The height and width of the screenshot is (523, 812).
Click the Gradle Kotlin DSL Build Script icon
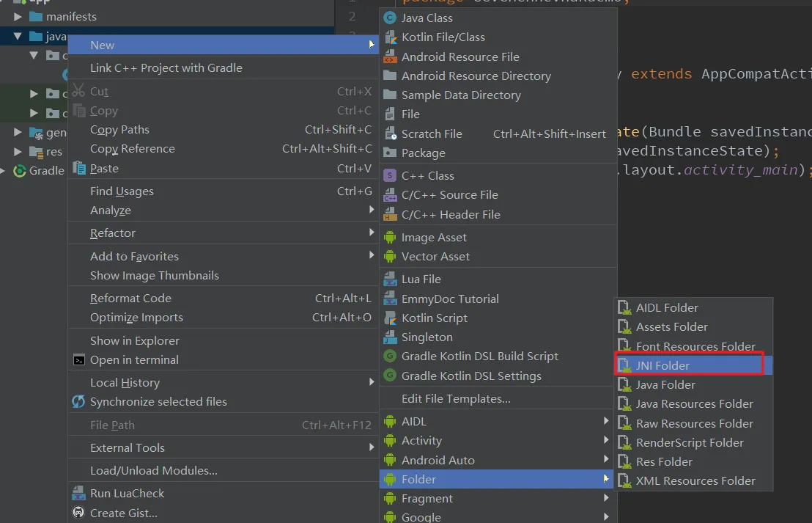pos(390,356)
